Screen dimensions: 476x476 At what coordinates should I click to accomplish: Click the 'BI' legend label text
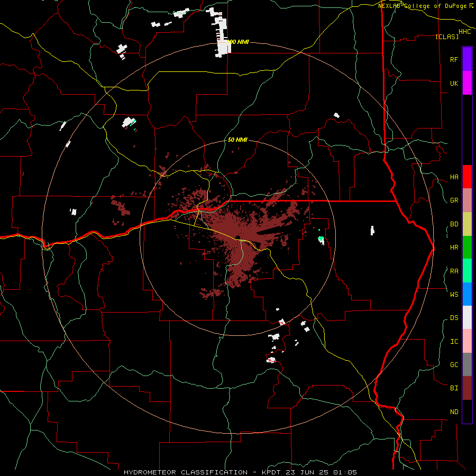click(454, 388)
